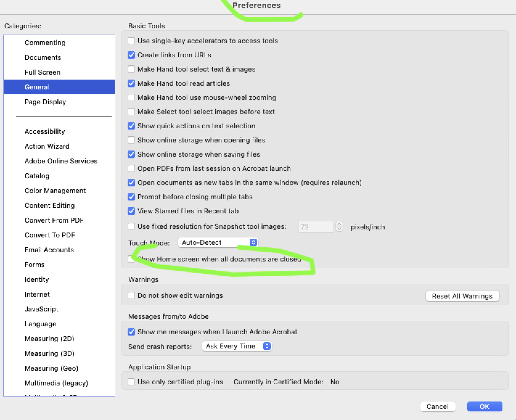
Task: Open the Accessibility category
Action: coord(59,131)
